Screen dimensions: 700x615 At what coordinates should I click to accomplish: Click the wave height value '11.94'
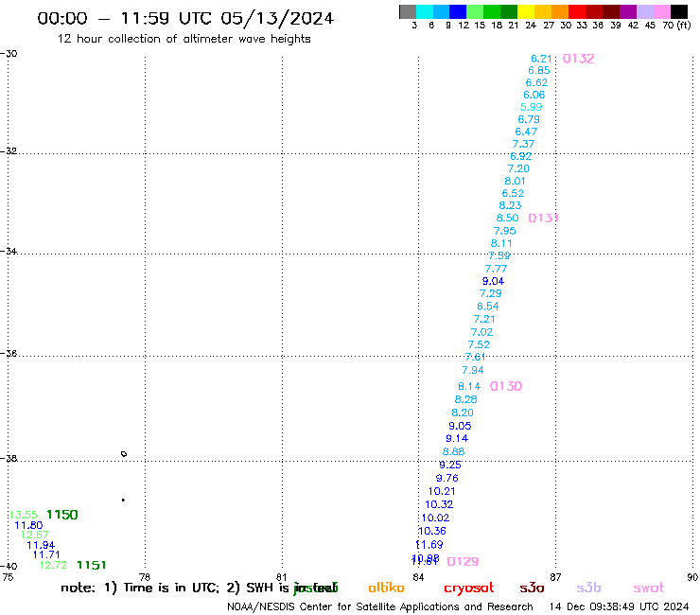coord(41,545)
